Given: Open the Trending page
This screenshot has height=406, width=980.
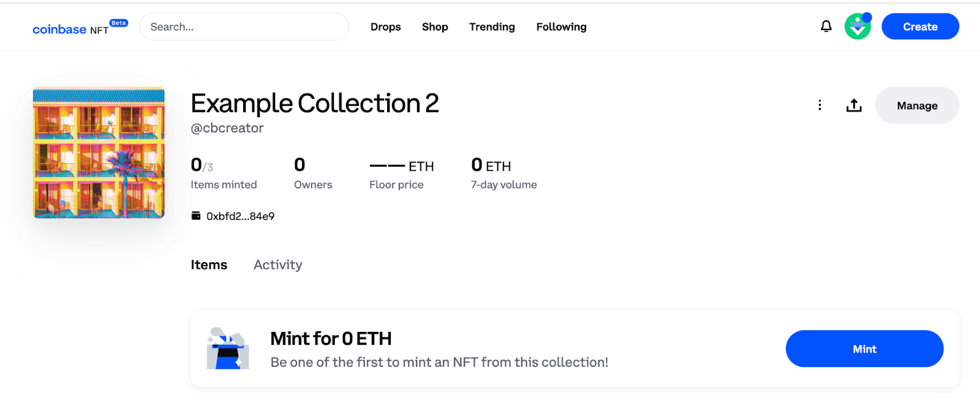Looking at the screenshot, I should 492,27.
